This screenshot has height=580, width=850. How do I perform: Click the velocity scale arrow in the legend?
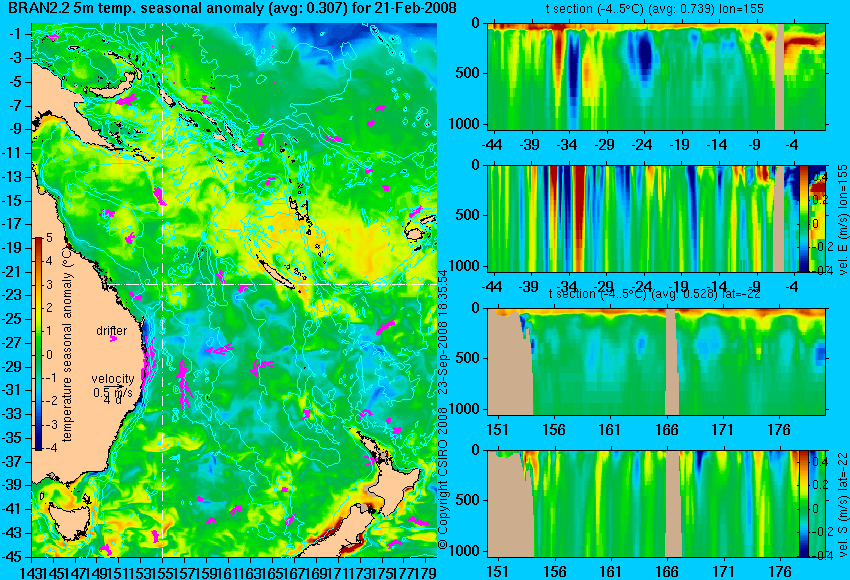click(x=113, y=386)
